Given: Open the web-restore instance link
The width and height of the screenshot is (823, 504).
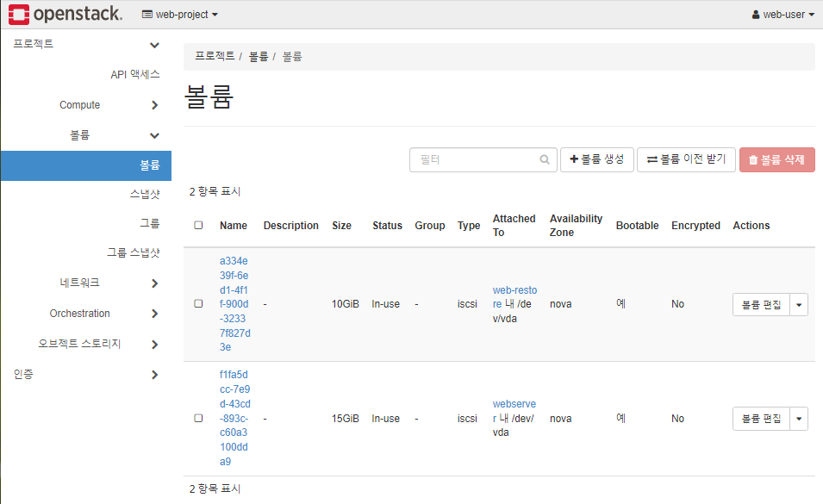Looking at the screenshot, I should coord(514,297).
